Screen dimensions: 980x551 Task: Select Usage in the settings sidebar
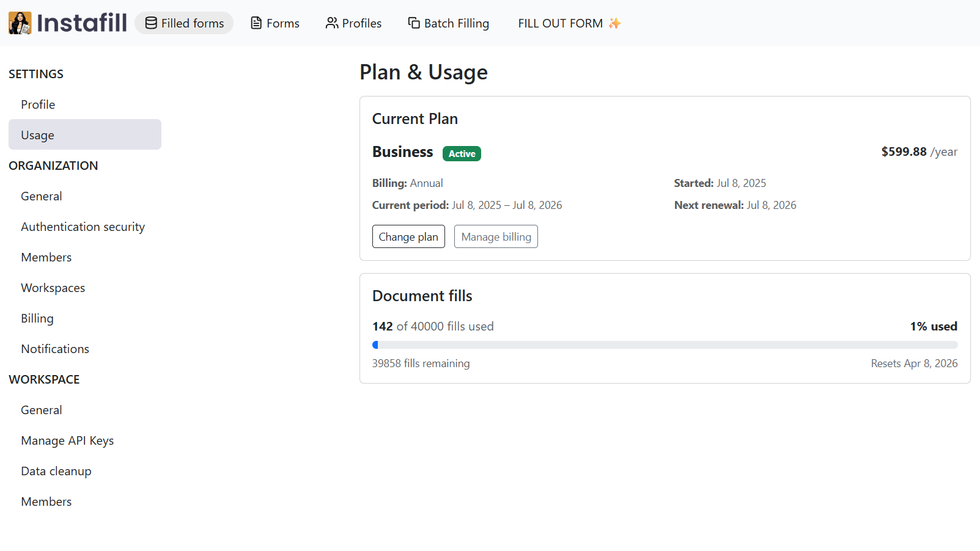tap(38, 135)
